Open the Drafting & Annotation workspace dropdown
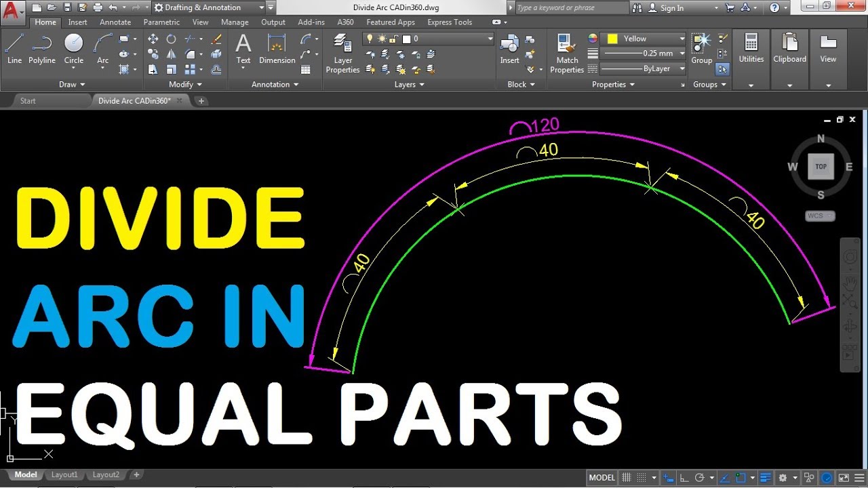This screenshot has height=488, width=868. (x=209, y=7)
